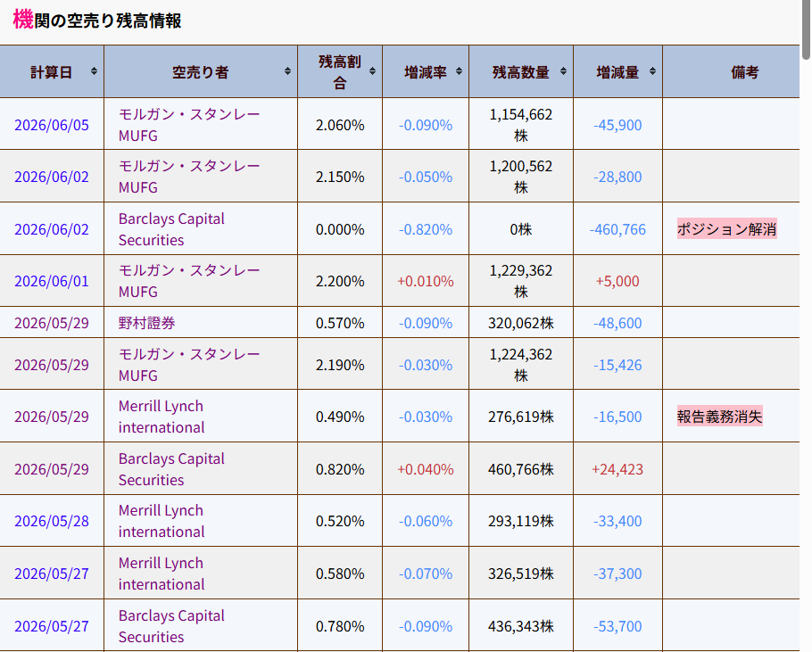Open Merrill Lynch international link with 0.490% ratio
This screenshot has width=812, height=652.
coord(162,417)
